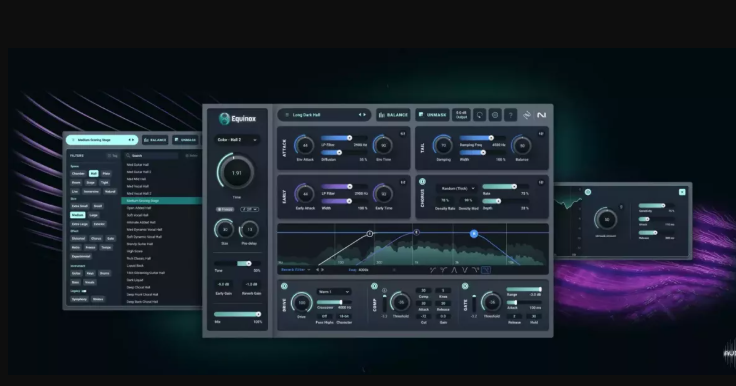The width and height of the screenshot is (736, 386).
Task: Select Medium Scoring Stage in preset list
Action: (x=161, y=201)
